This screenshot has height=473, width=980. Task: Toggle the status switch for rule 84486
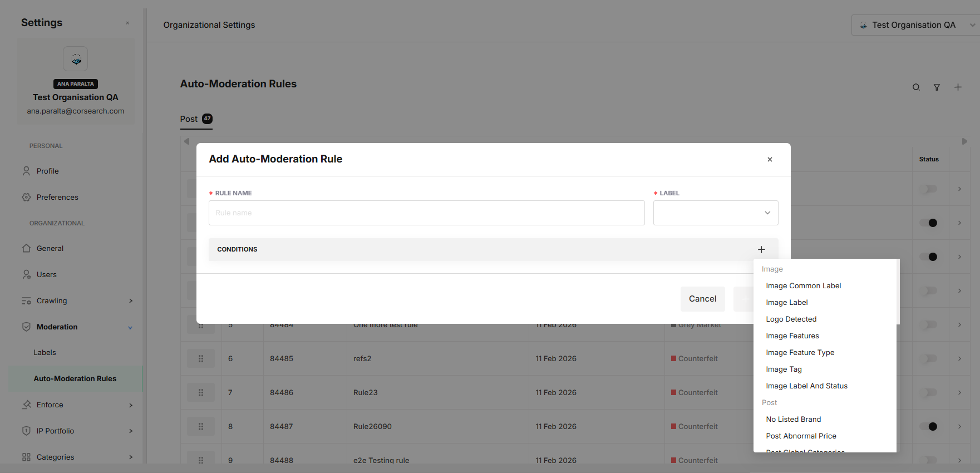pyautogui.click(x=929, y=392)
